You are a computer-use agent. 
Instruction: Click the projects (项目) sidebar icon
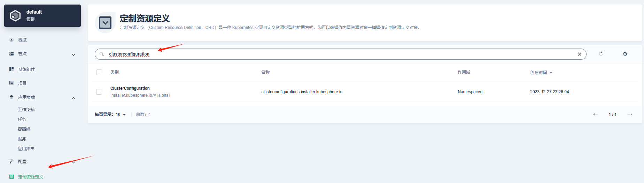tap(11, 83)
